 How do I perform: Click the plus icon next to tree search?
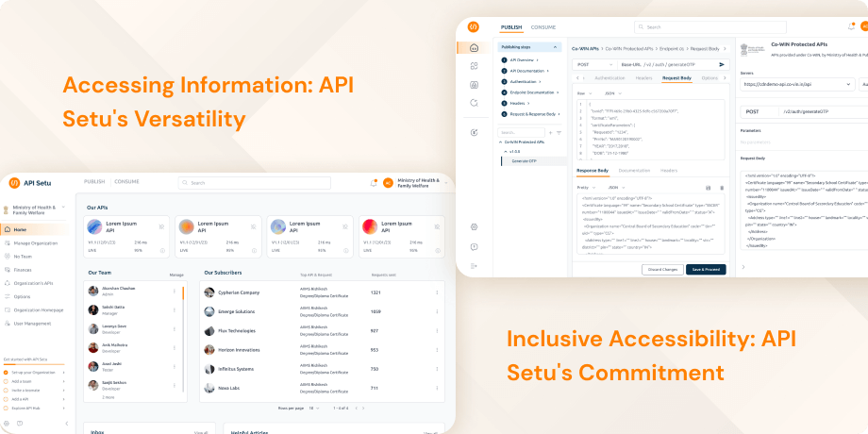click(550, 132)
